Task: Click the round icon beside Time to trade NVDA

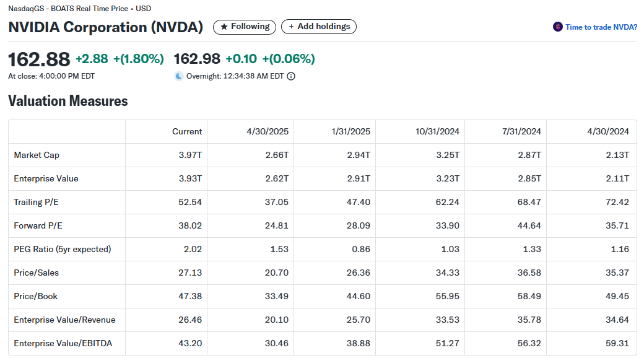Action: click(x=557, y=27)
